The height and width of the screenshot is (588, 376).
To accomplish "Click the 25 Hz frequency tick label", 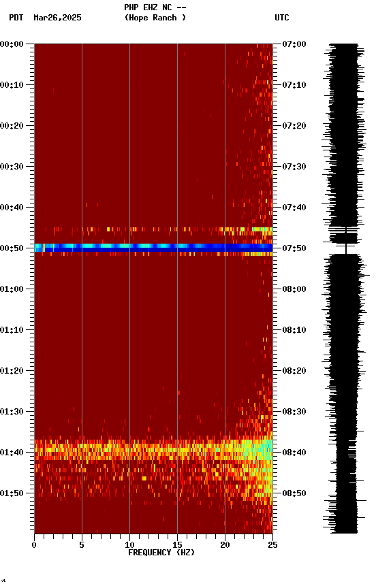I will point(272,545).
